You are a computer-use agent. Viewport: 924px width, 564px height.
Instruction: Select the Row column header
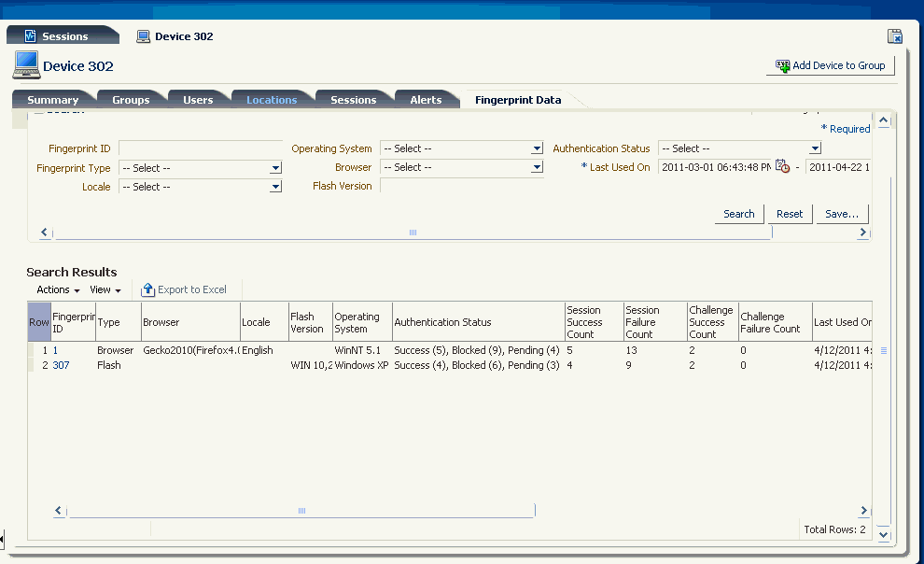tap(39, 322)
